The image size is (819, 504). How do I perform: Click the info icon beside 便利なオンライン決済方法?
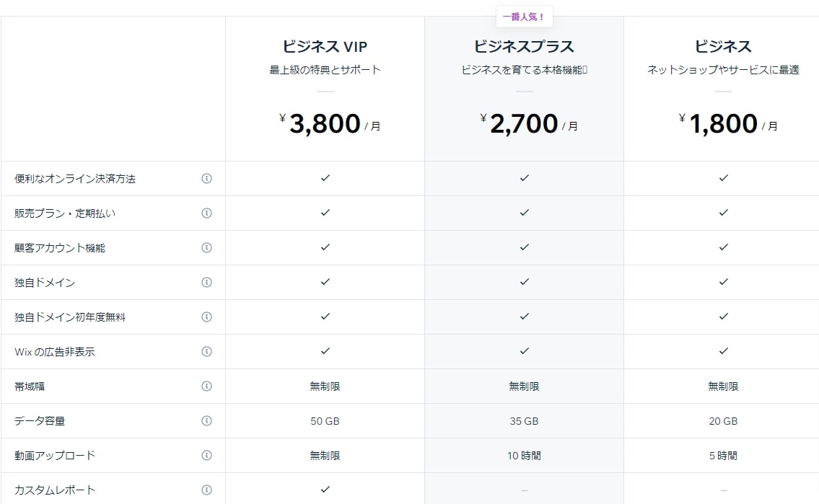[x=207, y=178]
